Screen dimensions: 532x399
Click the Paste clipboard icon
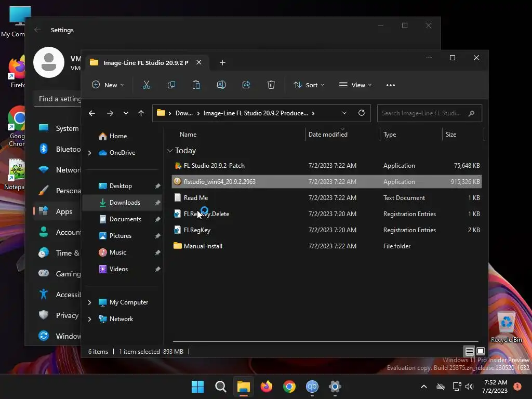196,85
